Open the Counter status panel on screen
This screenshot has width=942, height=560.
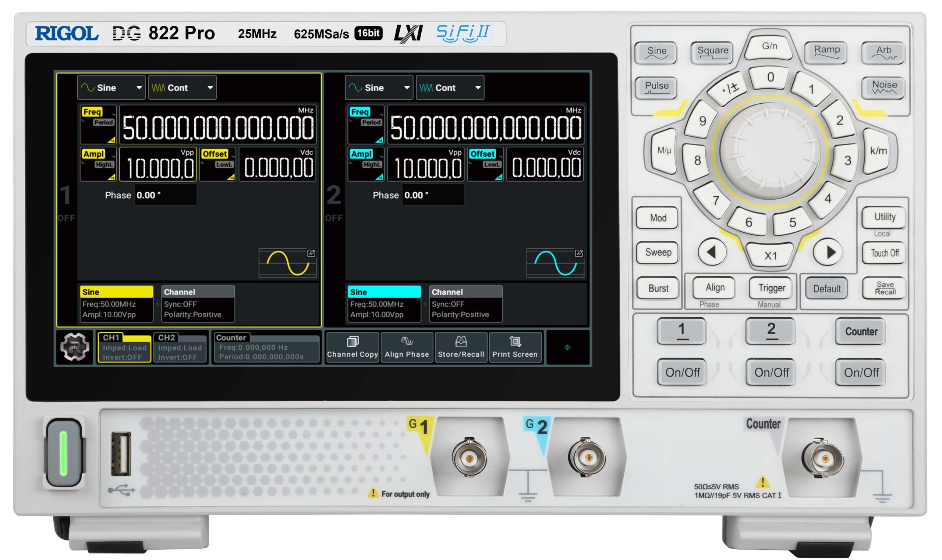pos(266,347)
